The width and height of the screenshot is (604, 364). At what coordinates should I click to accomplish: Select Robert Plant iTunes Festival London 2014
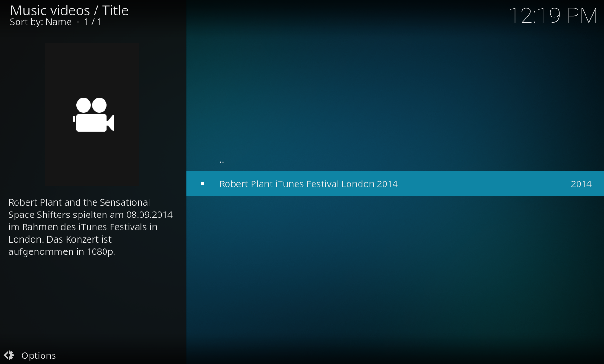pos(395,183)
